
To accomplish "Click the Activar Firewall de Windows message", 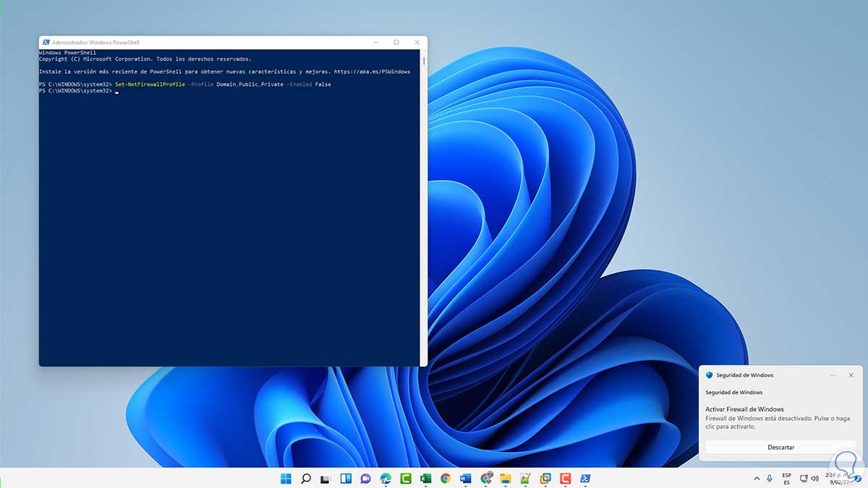I will coord(744,409).
